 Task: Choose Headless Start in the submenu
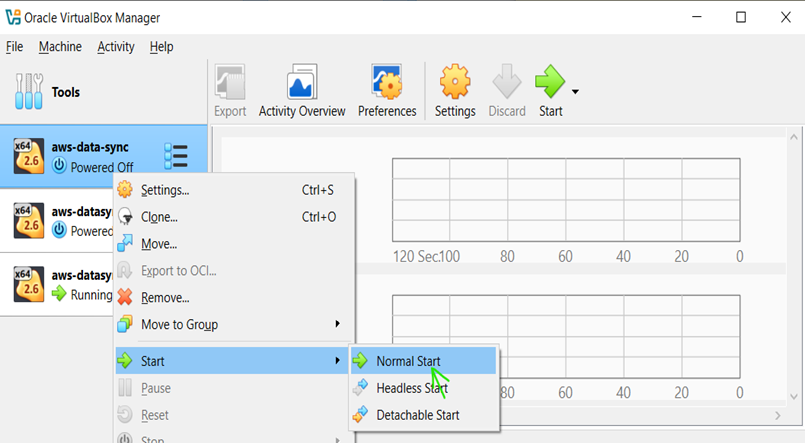424,388
